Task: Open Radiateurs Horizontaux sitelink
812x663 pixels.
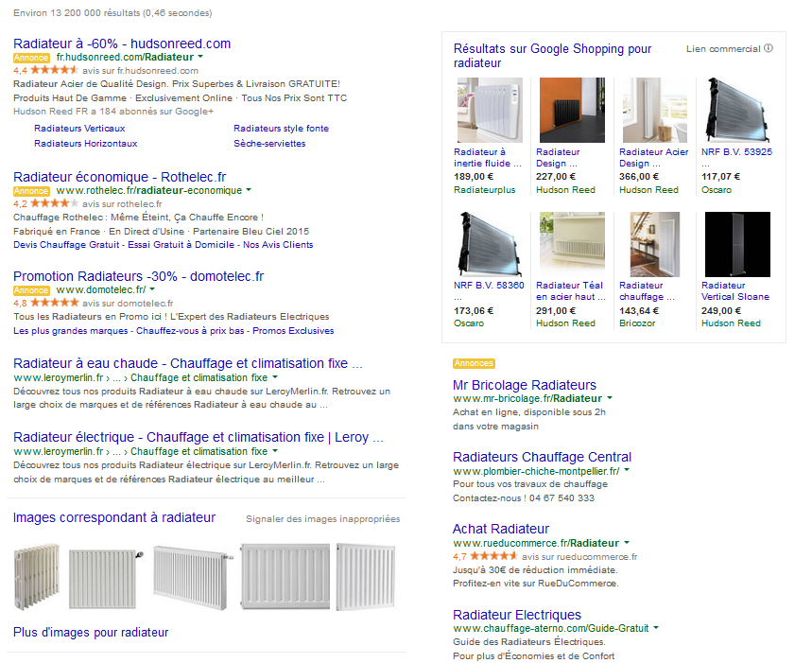Action: 85,144
